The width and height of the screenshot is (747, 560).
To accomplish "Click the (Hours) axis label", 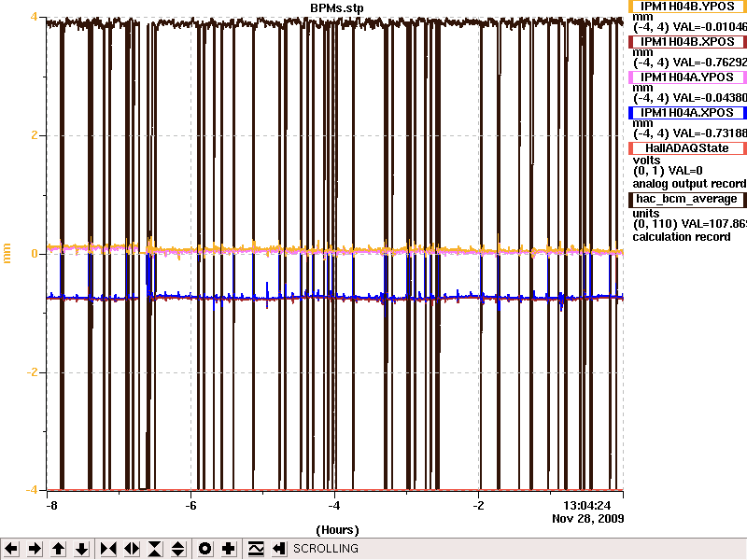I will (337, 530).
